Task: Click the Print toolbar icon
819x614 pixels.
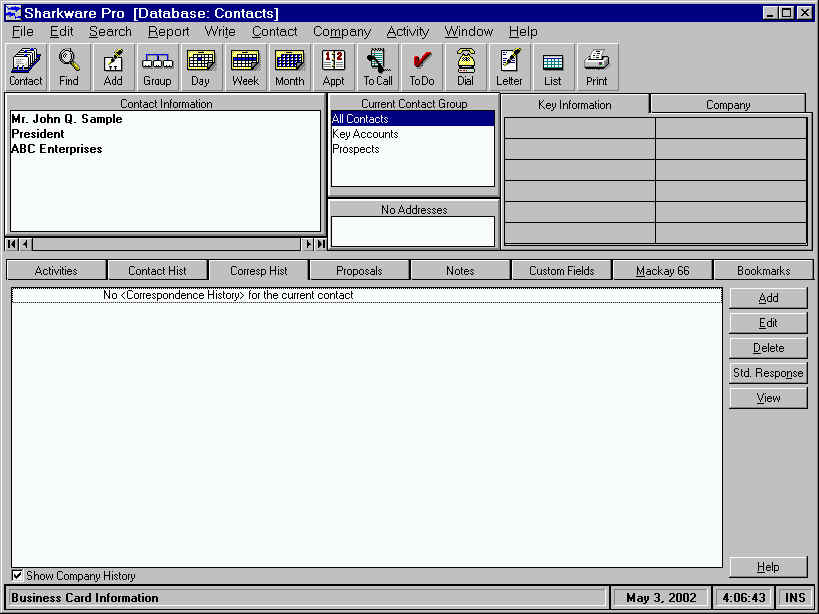Action: coord(597,67)
